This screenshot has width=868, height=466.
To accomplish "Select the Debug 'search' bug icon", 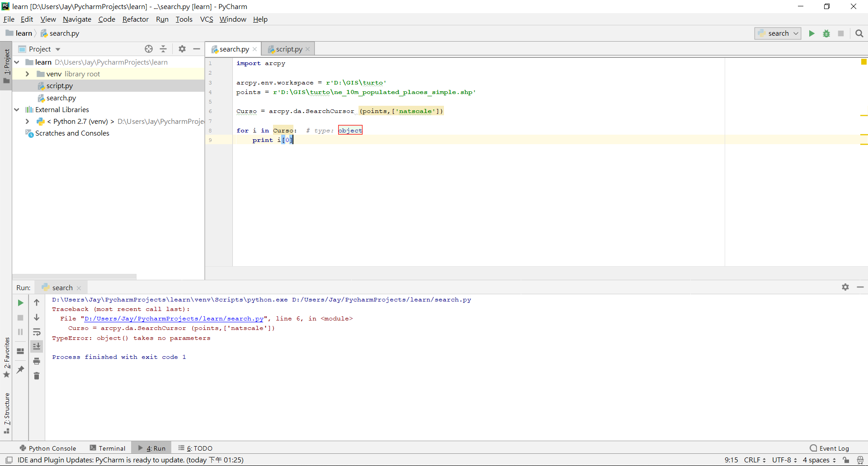I will coord(826,33).
